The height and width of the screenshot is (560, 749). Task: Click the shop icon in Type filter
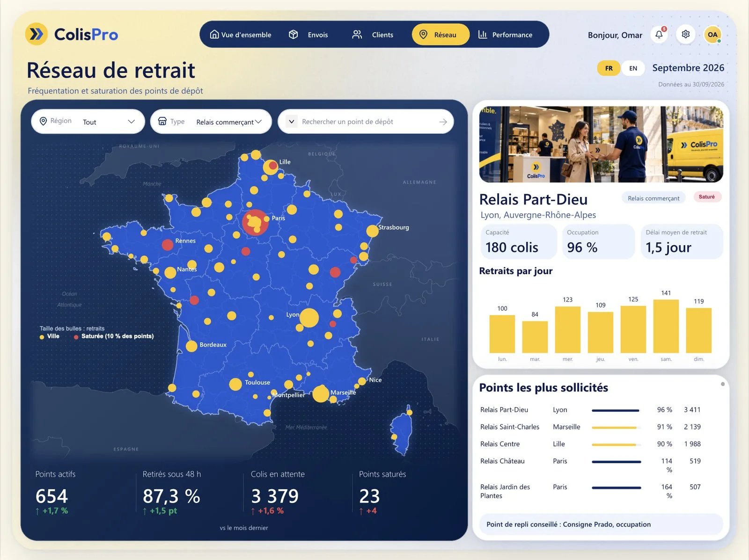(162, 121)
